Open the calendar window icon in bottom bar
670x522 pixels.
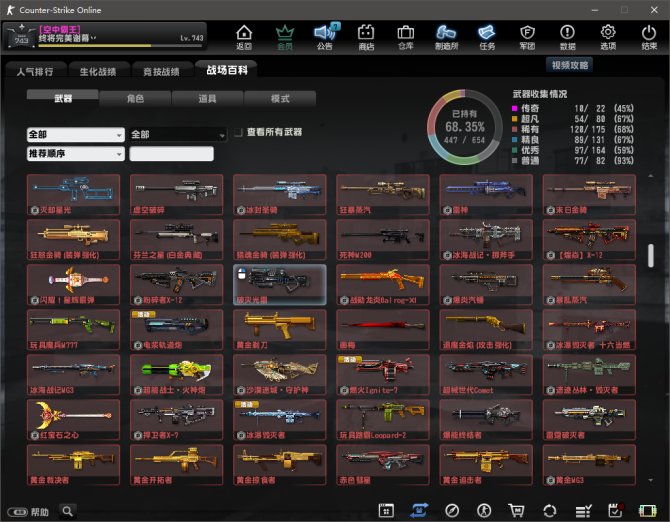click(x=386, y=510)
